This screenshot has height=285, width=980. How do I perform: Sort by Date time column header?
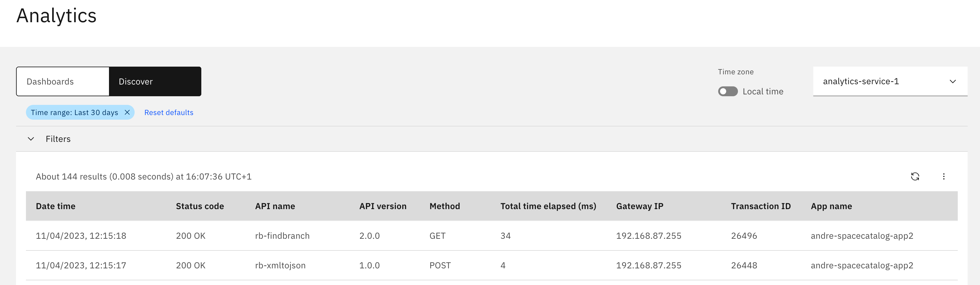[x=56, y=206]
